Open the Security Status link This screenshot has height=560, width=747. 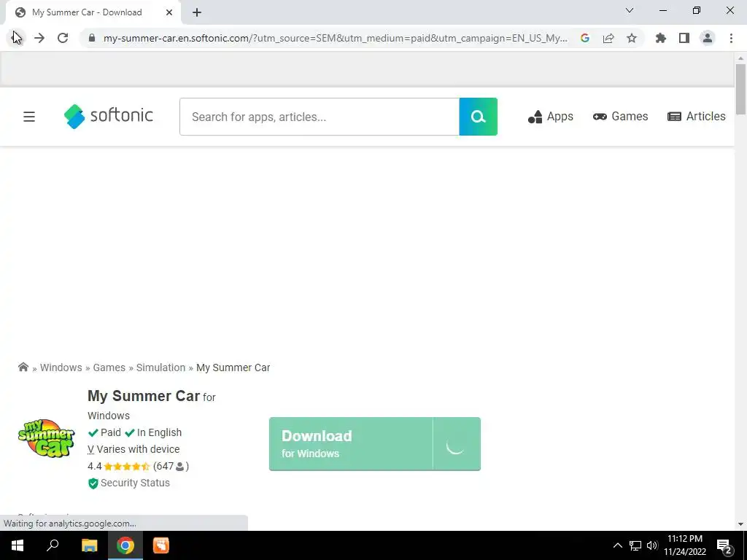click(129, 483)
